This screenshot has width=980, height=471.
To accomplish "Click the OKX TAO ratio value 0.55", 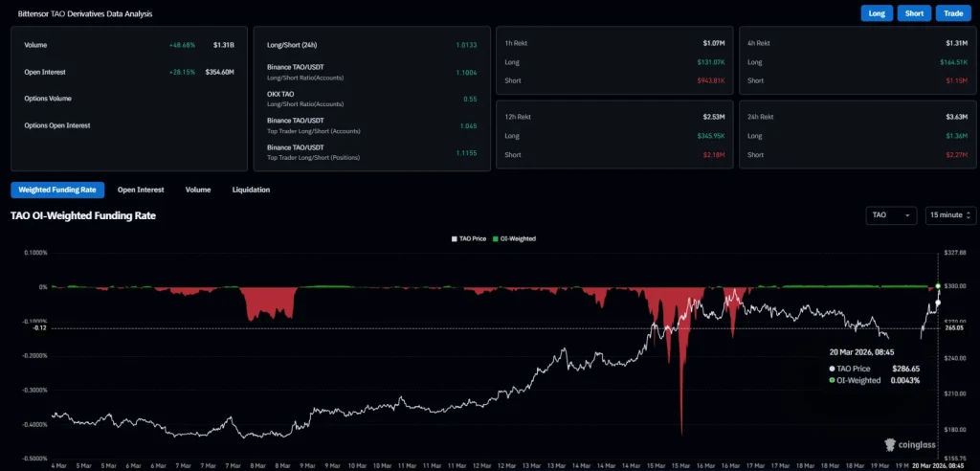I will tap(471, 99).
